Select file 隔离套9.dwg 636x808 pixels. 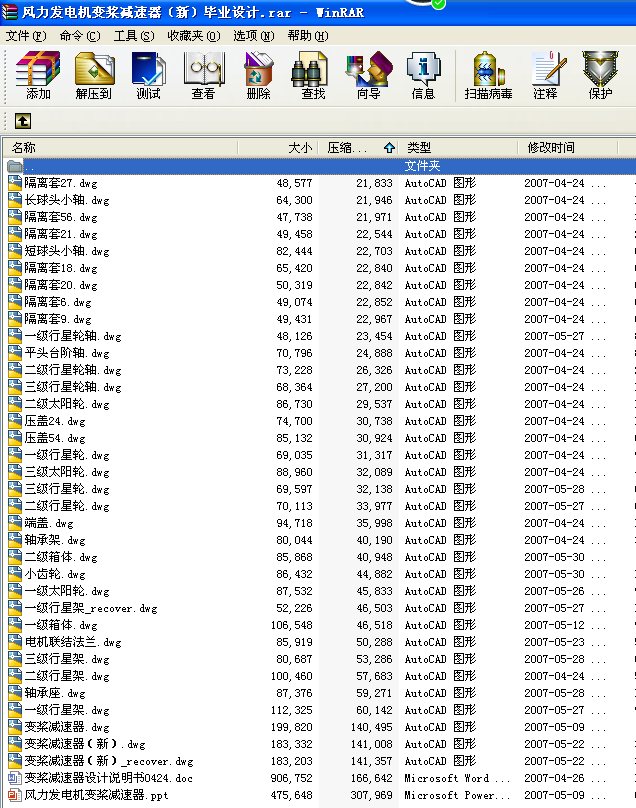pos(58,319)
